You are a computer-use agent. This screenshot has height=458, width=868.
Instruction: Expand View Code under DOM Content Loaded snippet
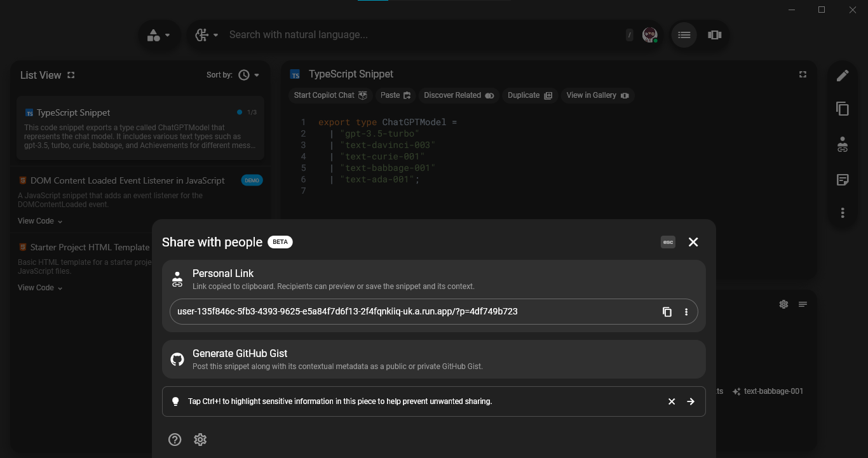tap(40, 221)
